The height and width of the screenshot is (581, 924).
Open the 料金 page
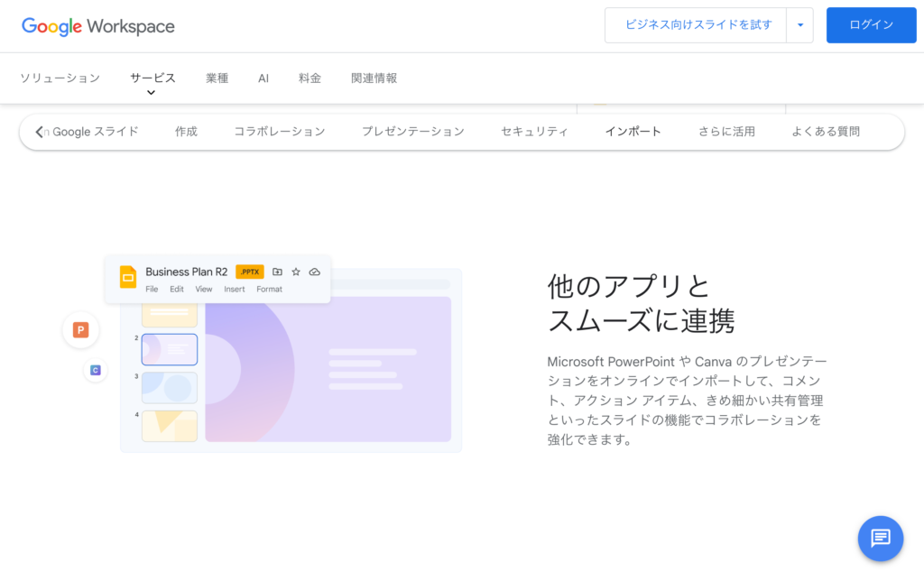point(310,78)
